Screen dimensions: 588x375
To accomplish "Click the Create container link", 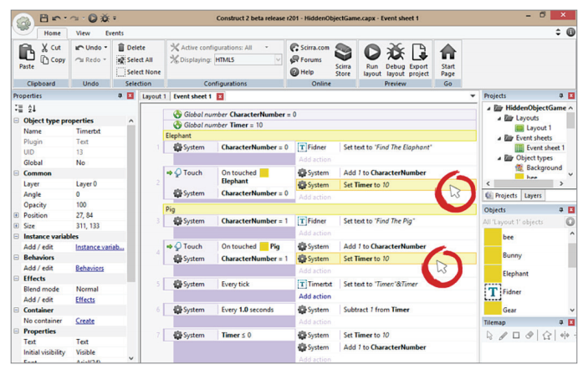I will [85, 321].
